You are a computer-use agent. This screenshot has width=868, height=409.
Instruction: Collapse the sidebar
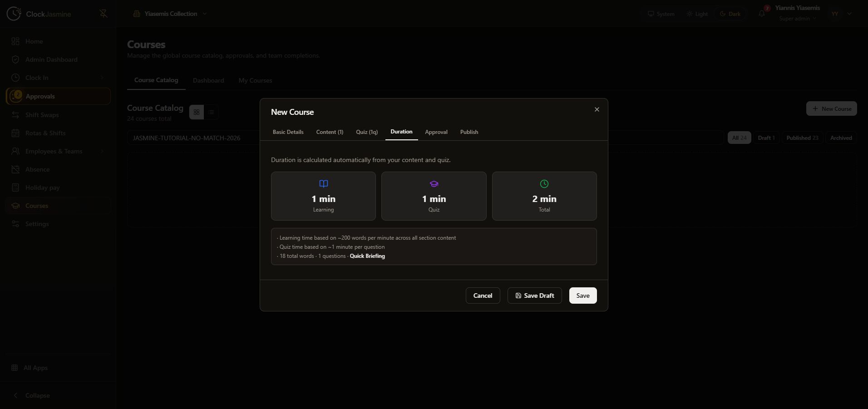[58, 395]
